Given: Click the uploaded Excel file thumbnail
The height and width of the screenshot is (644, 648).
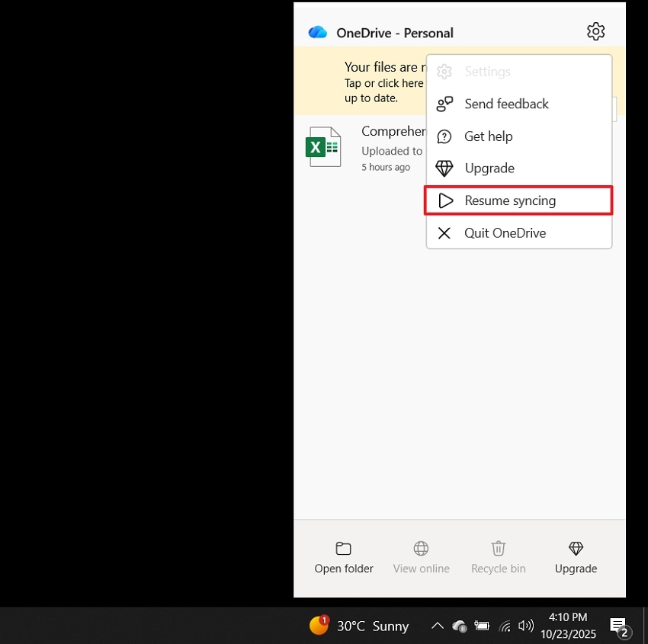Looking at the screenshot, I should [323, 146].
